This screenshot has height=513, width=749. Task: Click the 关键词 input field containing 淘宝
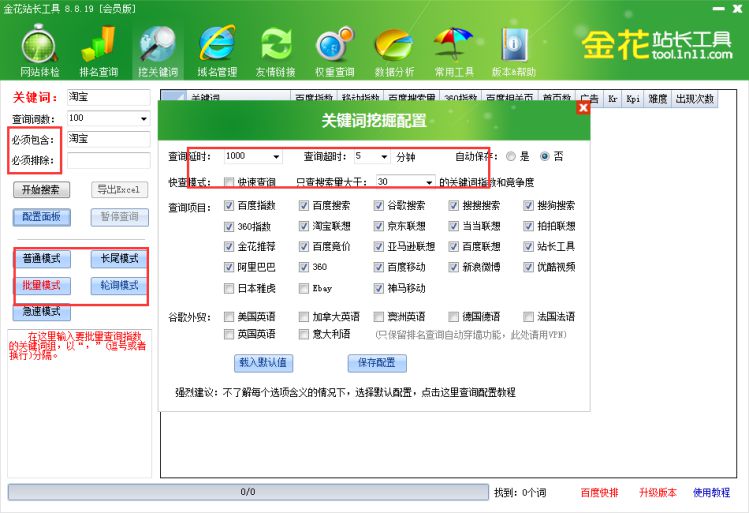point(108,97)
